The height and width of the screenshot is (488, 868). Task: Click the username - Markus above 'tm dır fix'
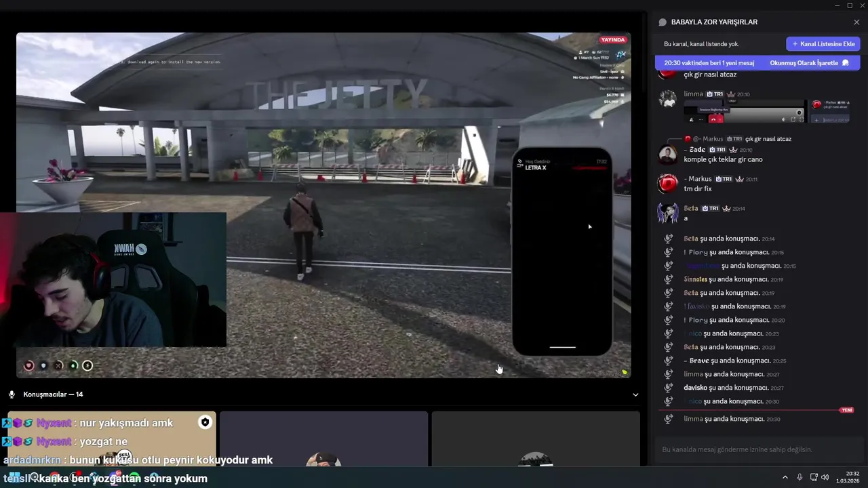point(698,179)
